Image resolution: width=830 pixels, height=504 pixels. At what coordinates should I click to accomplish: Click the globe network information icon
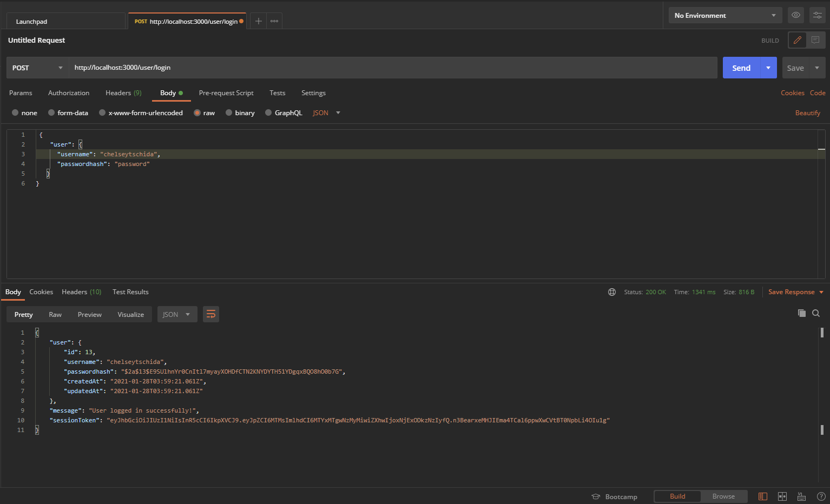tap(612, 292)
